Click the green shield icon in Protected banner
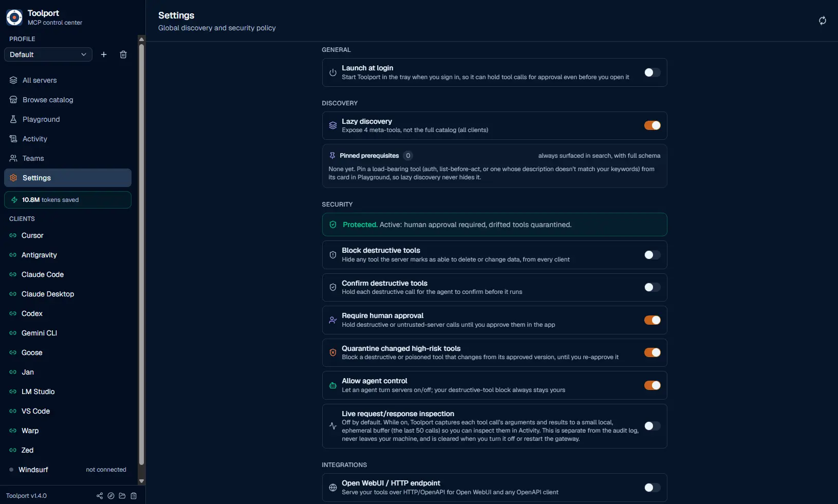 (x=333, y=225)
